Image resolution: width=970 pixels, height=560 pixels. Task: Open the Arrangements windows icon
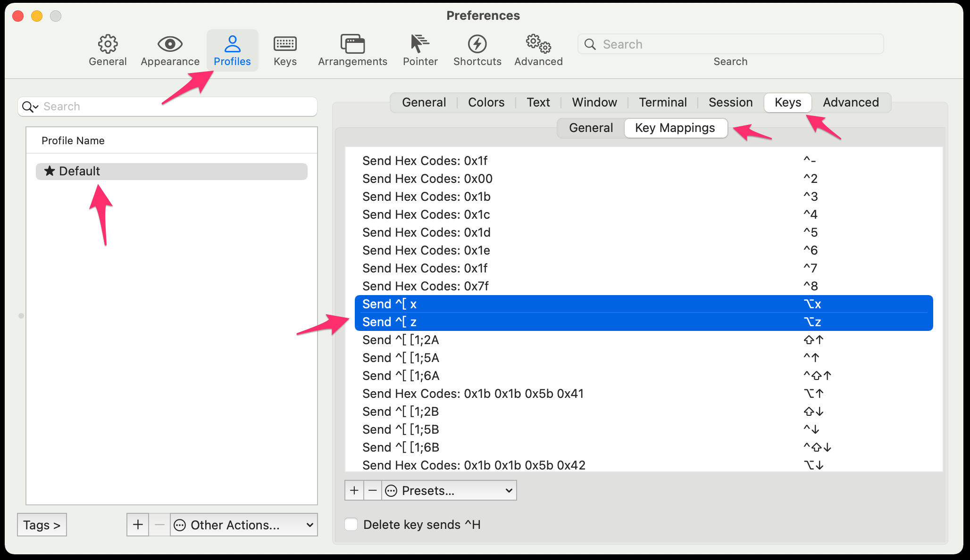[352, 50]
